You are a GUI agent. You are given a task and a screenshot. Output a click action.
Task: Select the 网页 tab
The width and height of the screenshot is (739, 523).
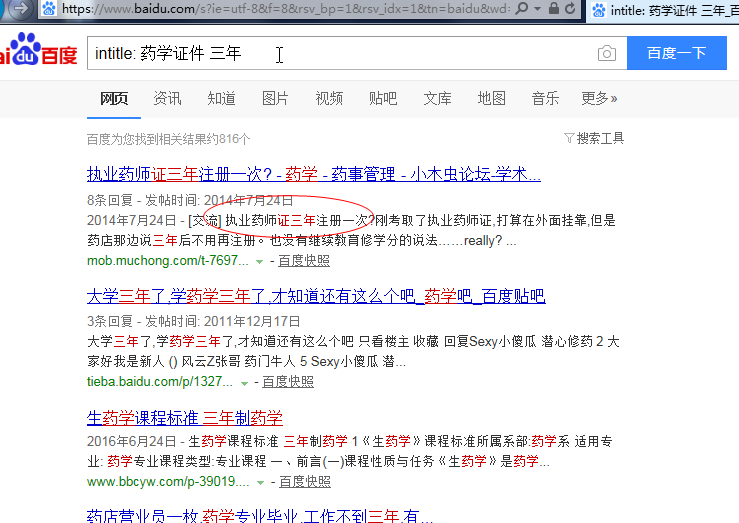coord(114,98)
